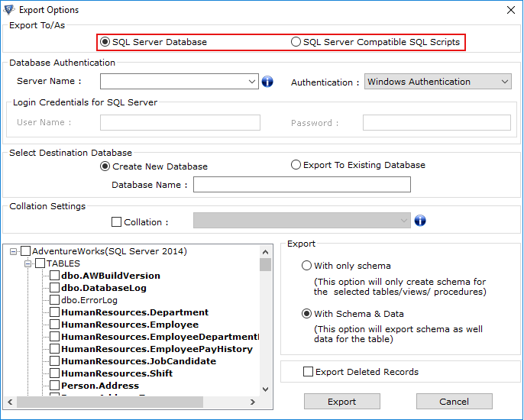The image size is (524, 420).
Task: Tick the HumanResources.EmployeePayHistory checkbox
Action: (x=54, y=349)
